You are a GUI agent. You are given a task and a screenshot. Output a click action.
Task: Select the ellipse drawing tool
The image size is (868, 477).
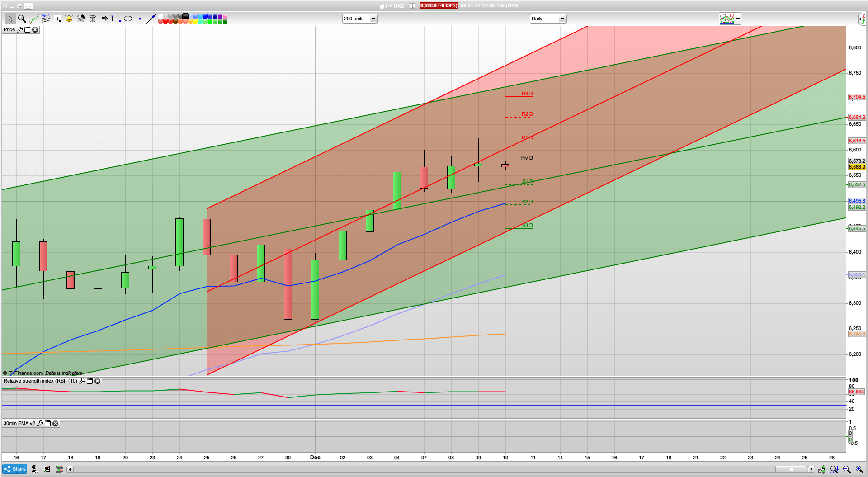(x=128, y=19)
